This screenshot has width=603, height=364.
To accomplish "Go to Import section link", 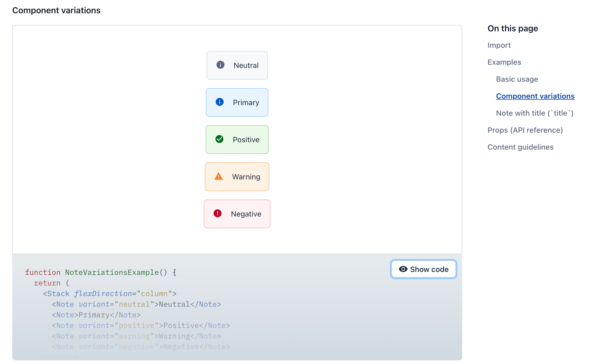I will (x=499, y=45).
